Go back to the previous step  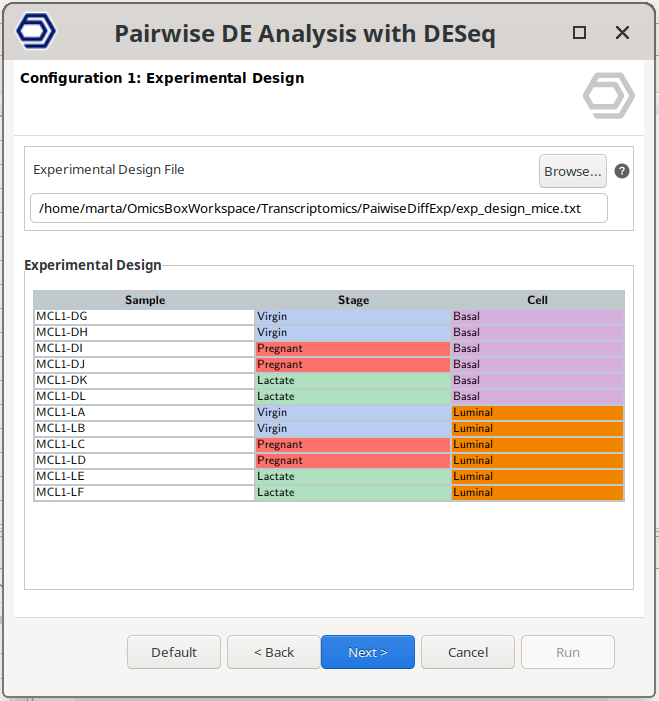[273, 652]
